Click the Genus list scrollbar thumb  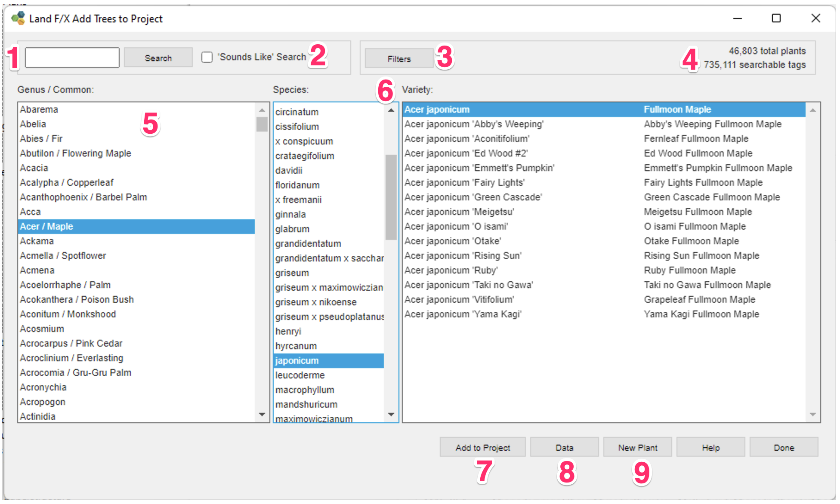[x=262, y=124]
